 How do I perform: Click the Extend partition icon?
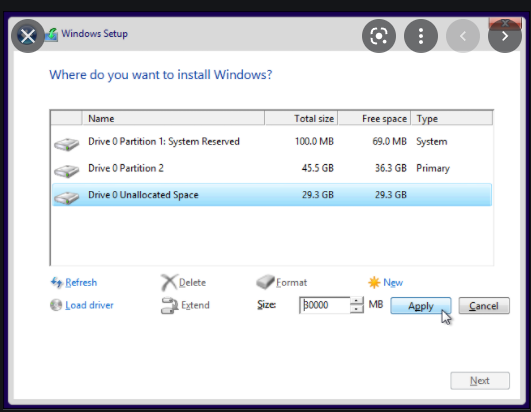169,305
